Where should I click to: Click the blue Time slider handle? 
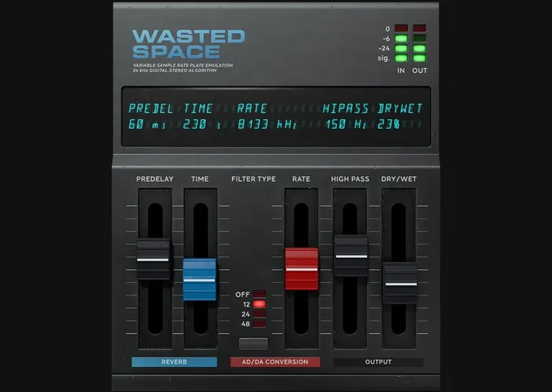pos(200,279)
